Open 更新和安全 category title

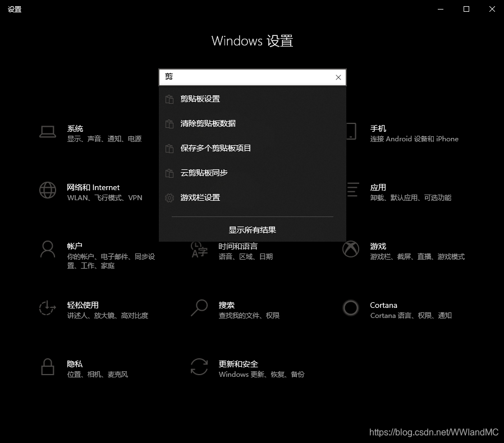tap(238, 364)
